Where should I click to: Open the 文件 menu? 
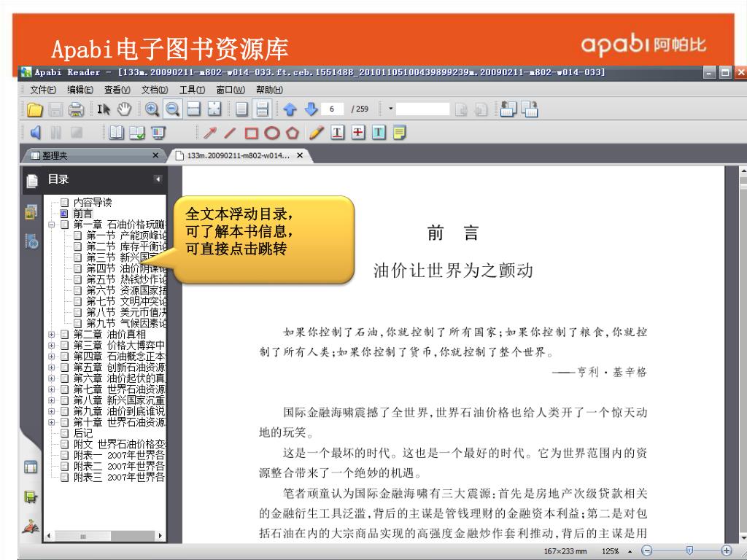(x=43, y=90)
